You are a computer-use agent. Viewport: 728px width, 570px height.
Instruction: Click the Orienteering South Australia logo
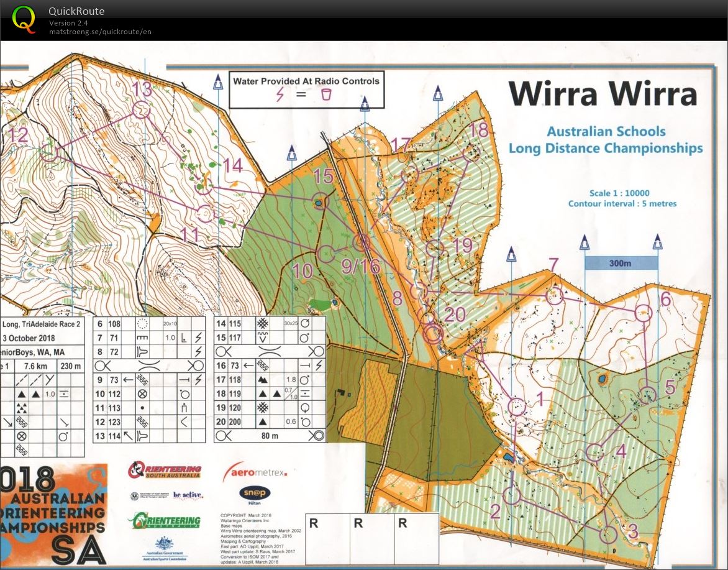click(x=164, y=470)
